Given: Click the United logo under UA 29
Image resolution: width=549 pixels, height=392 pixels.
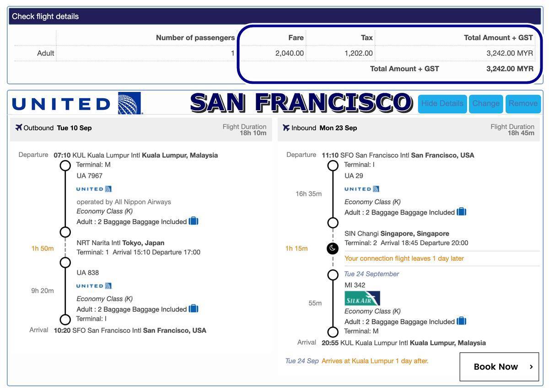Looking at the screenshot, I should tap(362, 189).
